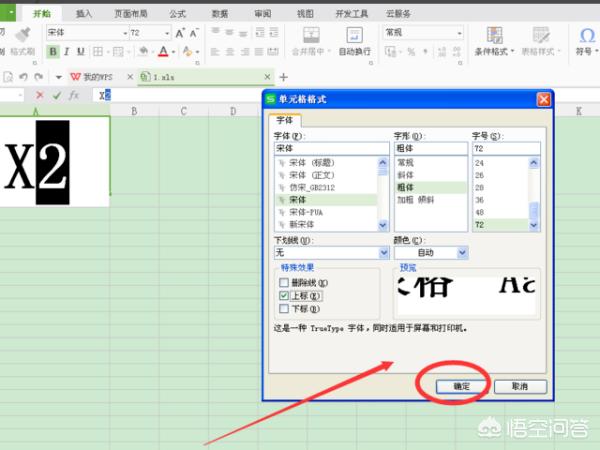Viewport: 600px width, 450px height.
Task: Toggle Bold in the ribbon
Action: (x=53, y=52)
